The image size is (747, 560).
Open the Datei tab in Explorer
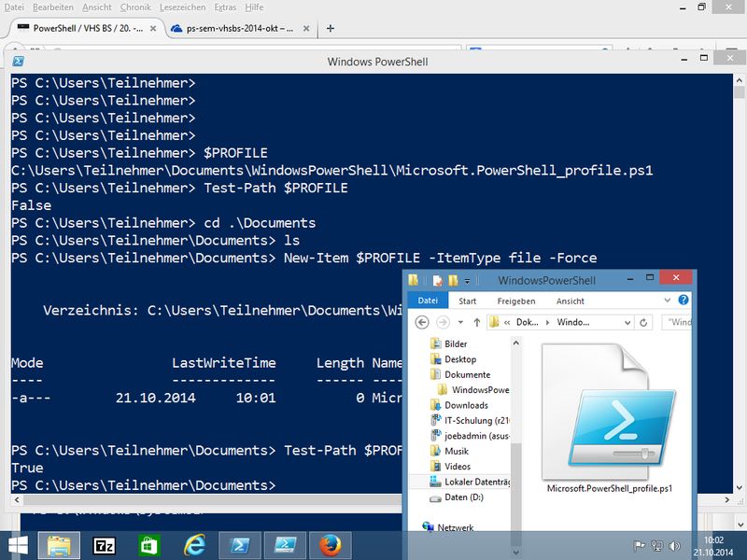point(428,301)
